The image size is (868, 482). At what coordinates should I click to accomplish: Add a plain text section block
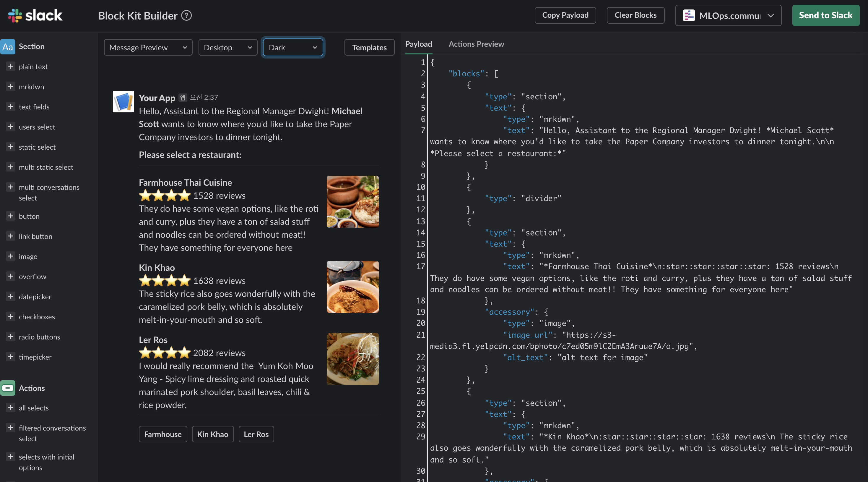(x=10, y=67)
